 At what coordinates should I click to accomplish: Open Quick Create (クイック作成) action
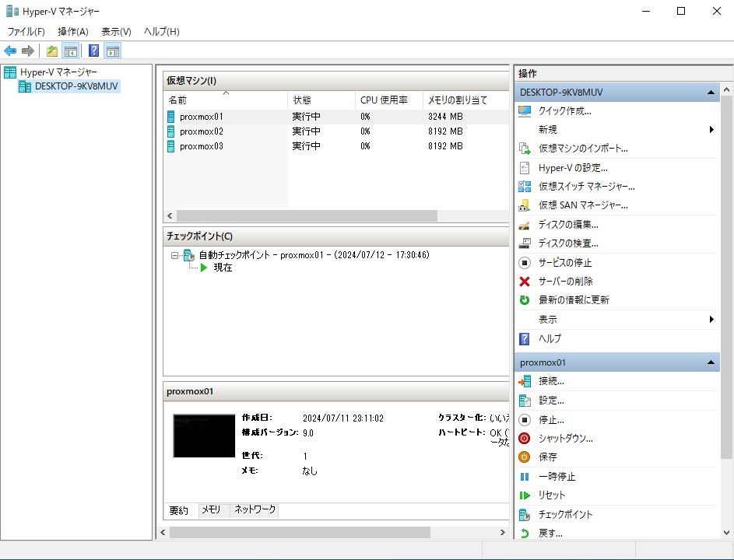(x=564, y=111)
